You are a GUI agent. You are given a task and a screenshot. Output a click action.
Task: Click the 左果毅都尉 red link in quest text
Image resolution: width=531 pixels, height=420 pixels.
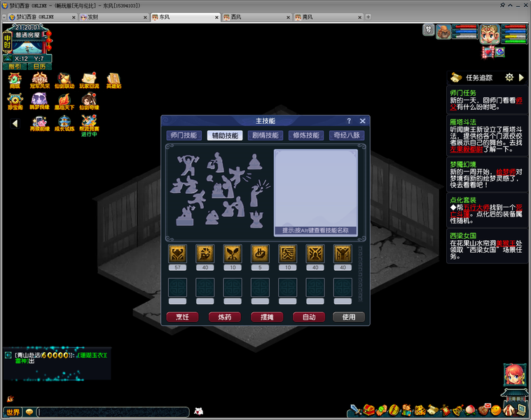466,149
